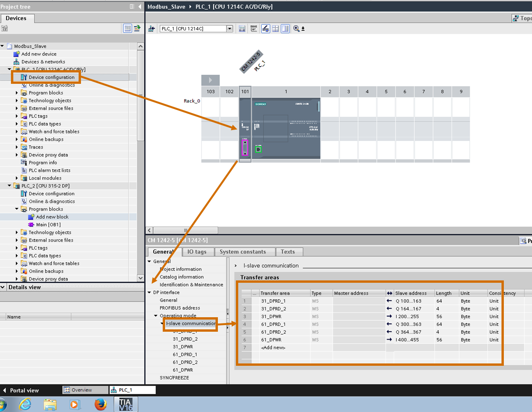Click the rack expand arrow above slot 103
Image resolution: width=532 pixels, height=412 pixels.
[x=210, y=80]
